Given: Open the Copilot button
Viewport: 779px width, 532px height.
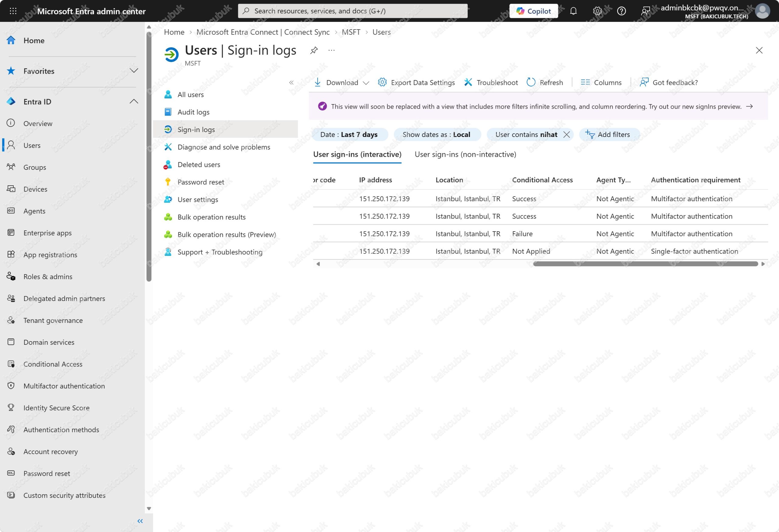Looking at the screenshot, I should (x=533, y=11).
